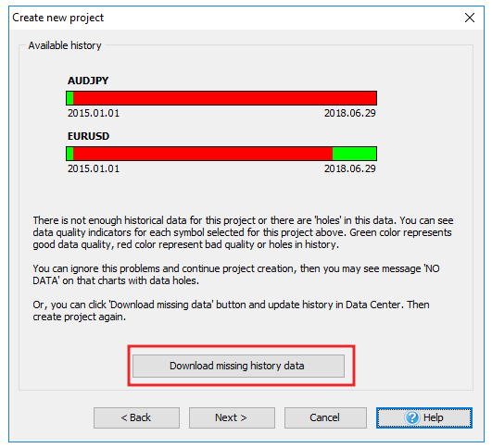The width and height of the screenshot is (492, 448).
Task: Open Help for this dialog
Action: click(x=424, y=417)
